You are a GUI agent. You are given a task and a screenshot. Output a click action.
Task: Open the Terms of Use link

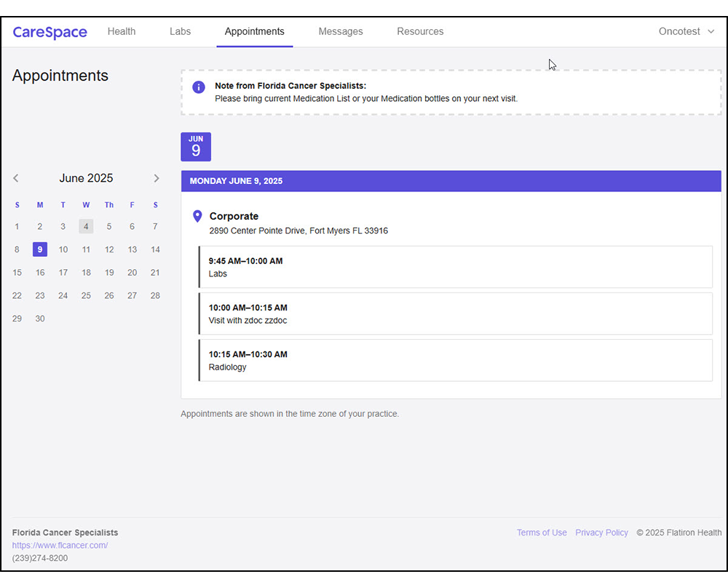point(542,533)
